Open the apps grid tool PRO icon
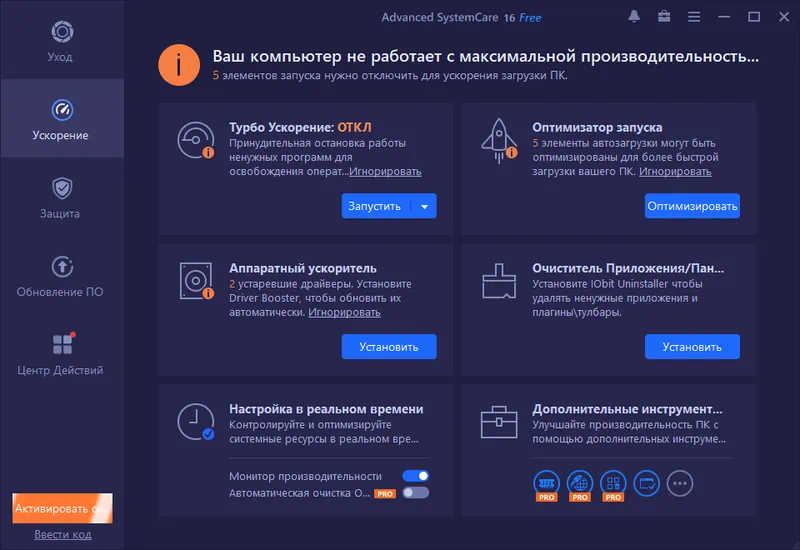Image resolution: width=800 pixels, height=550 pixels. coord(613,485)
